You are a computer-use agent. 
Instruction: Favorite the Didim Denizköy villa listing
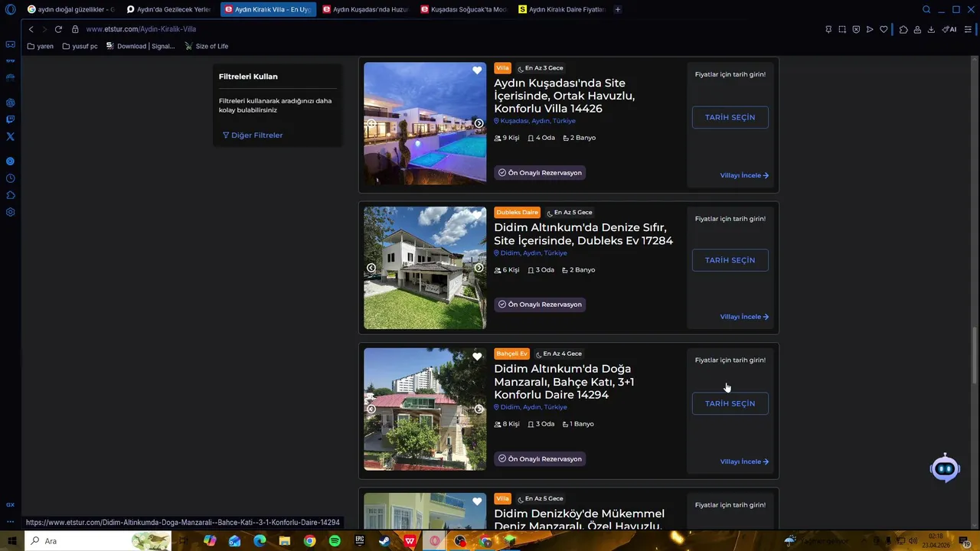click(x=477, y=501)
